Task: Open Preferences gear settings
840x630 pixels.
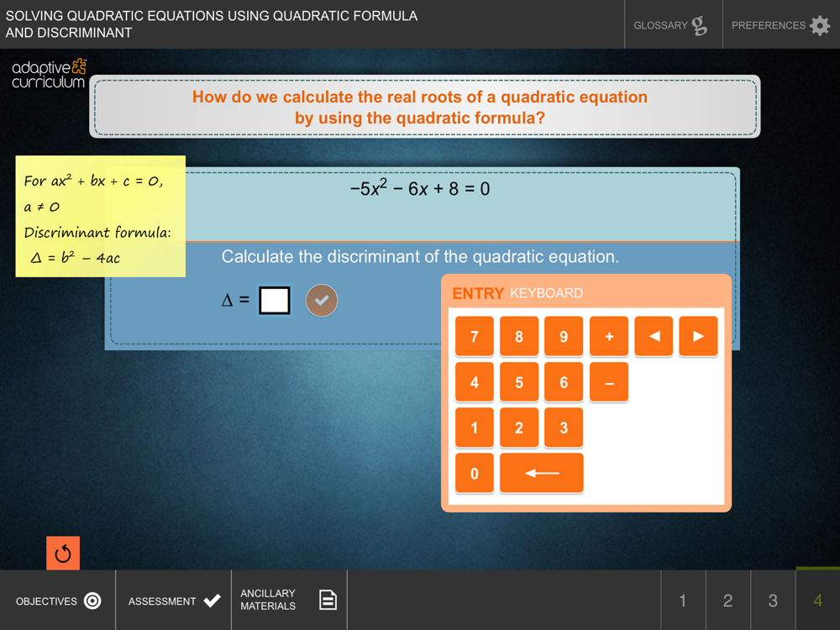Action: [781, 24]
